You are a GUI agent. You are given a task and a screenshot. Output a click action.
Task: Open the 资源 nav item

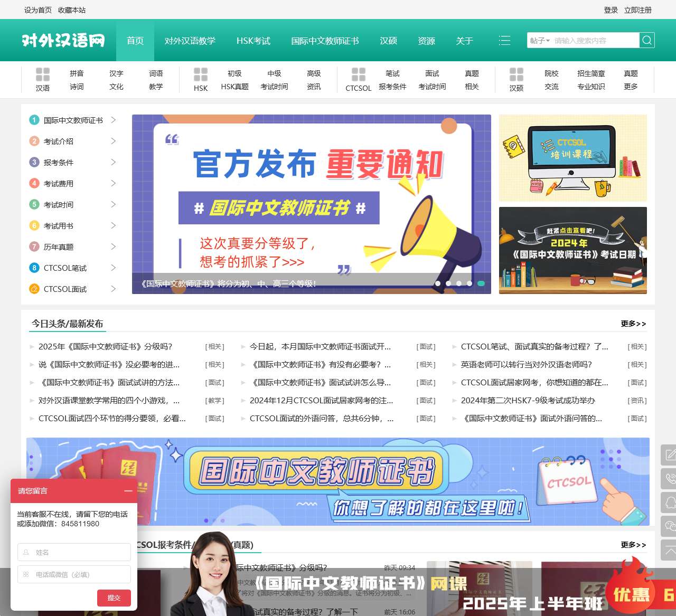pyautogui.click(x=427, y=41)
